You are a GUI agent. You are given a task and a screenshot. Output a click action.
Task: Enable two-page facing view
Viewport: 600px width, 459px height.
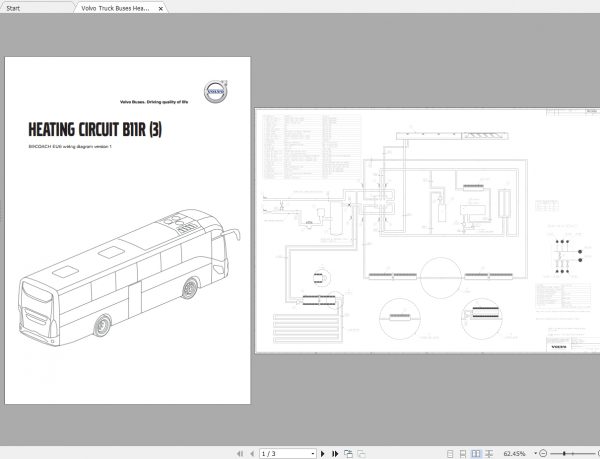coord(476,453)
